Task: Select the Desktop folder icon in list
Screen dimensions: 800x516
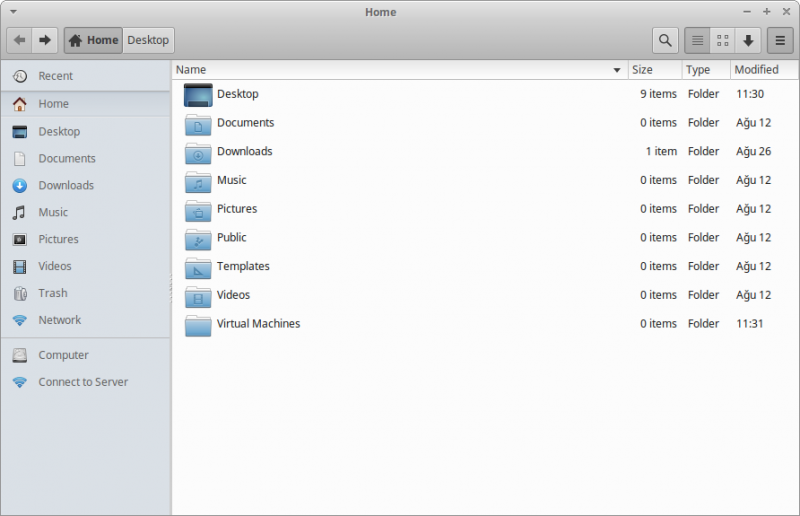Action: click(x=198, y=94)
